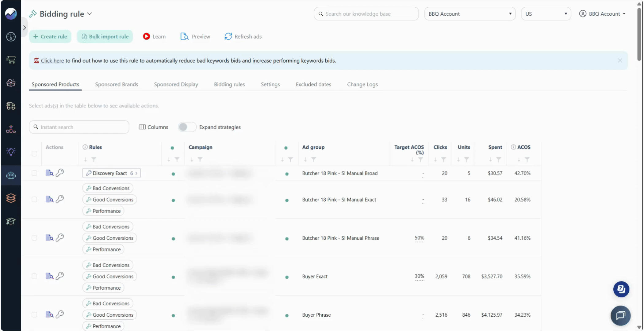Focus the Instant search field
Screen dimensions: 644x331
[x=79, y=127]
